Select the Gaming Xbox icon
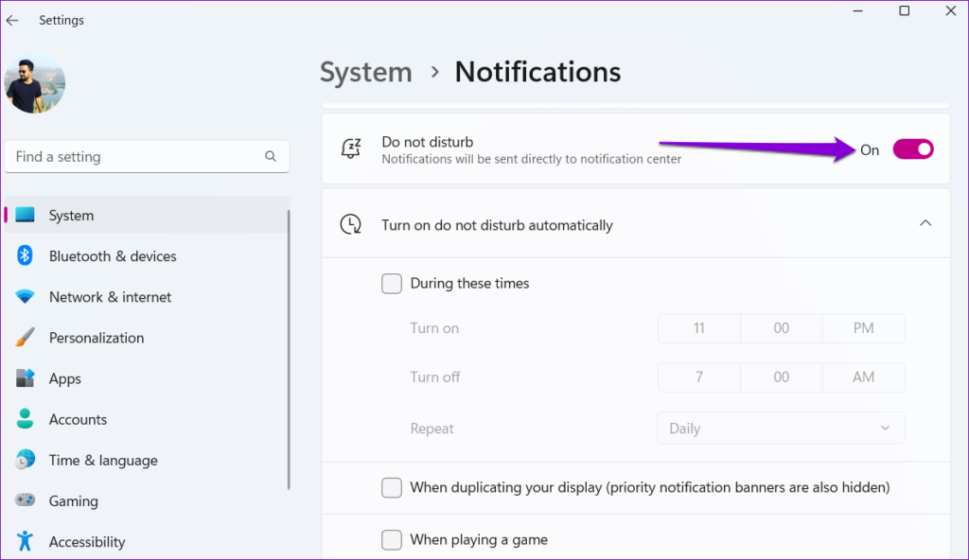The width and height of the screenshot is (969, 560). click(x=24, y=500)
